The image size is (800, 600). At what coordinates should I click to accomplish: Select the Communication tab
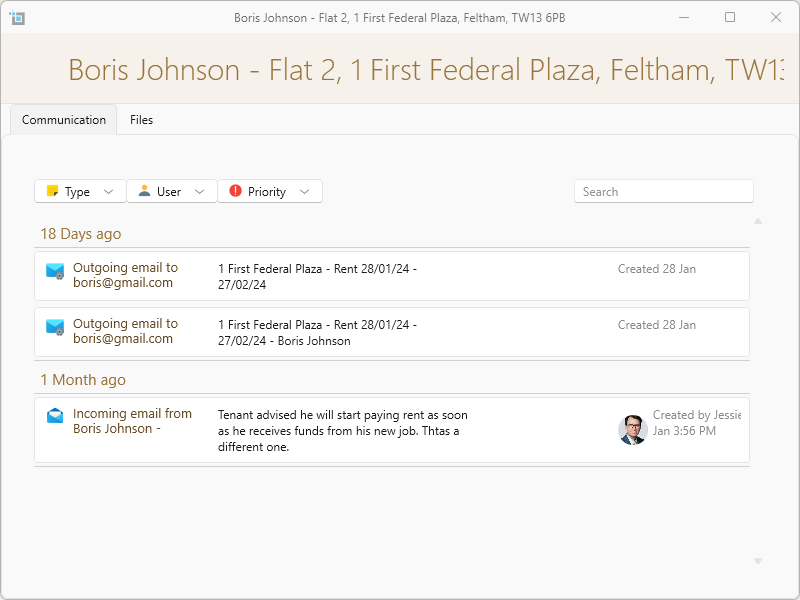tap(64, 120)
